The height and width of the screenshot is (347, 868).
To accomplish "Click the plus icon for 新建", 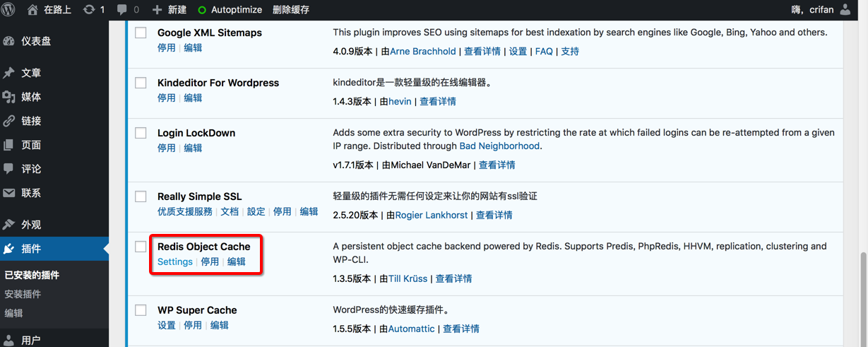I will click(157, 10).
